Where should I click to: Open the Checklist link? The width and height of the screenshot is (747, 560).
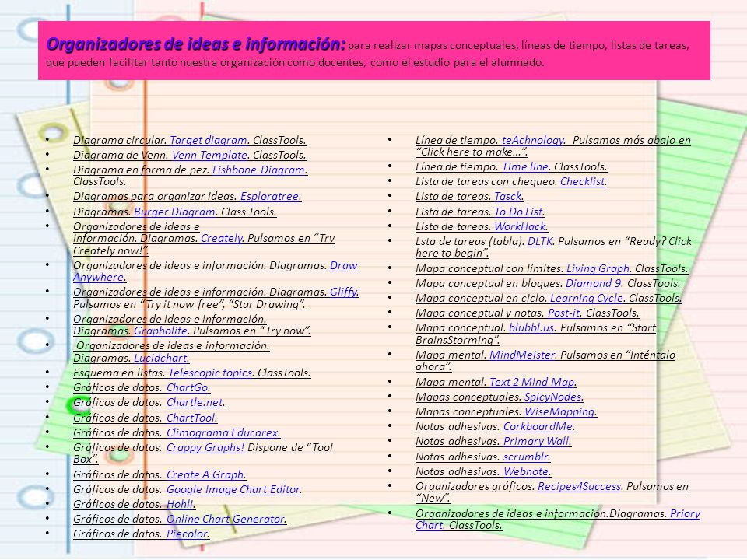click(x=582, y=181)
